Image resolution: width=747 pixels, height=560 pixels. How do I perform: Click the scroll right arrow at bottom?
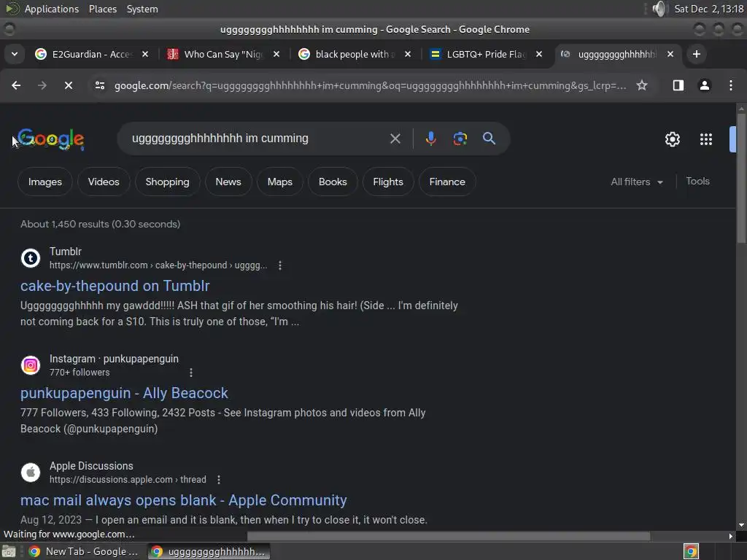(731, 536)
